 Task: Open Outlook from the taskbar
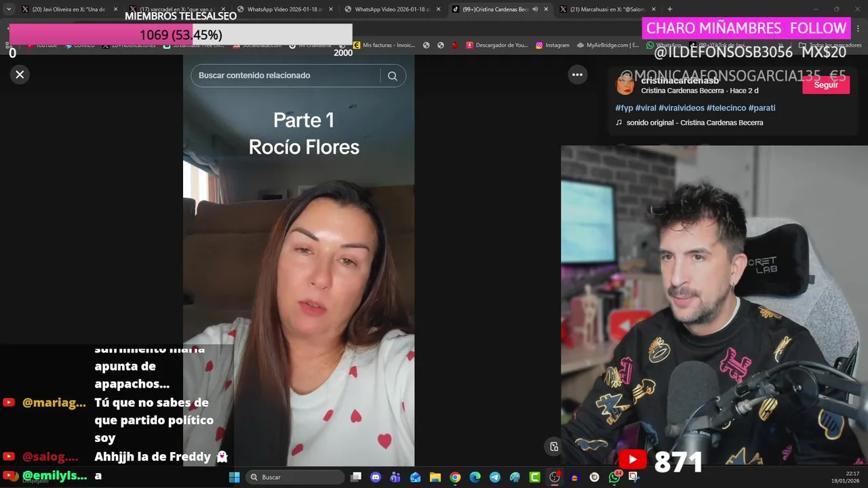tap(415, 477)
